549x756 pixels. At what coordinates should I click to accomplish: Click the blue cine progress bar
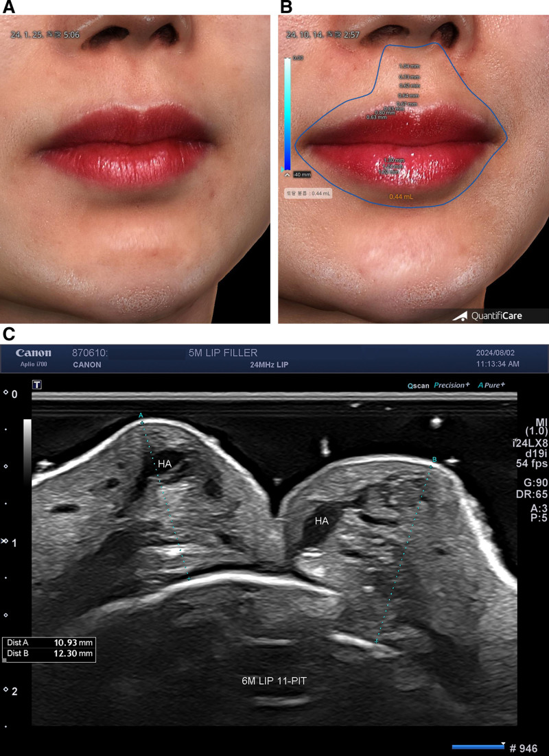478,747
